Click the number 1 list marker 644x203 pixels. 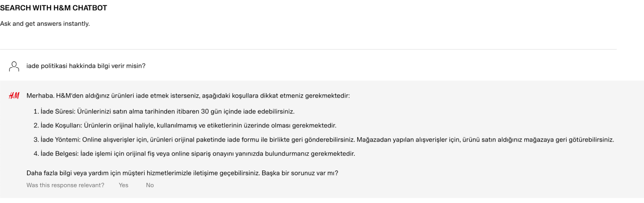pyautogui.click(x=36, y=112)
